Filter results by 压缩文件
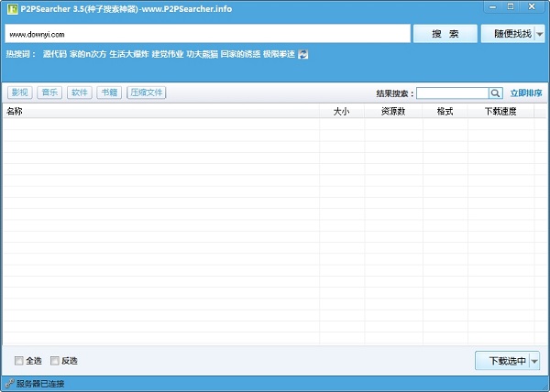This screenshot has width=550, height=392. coord(147,93)
